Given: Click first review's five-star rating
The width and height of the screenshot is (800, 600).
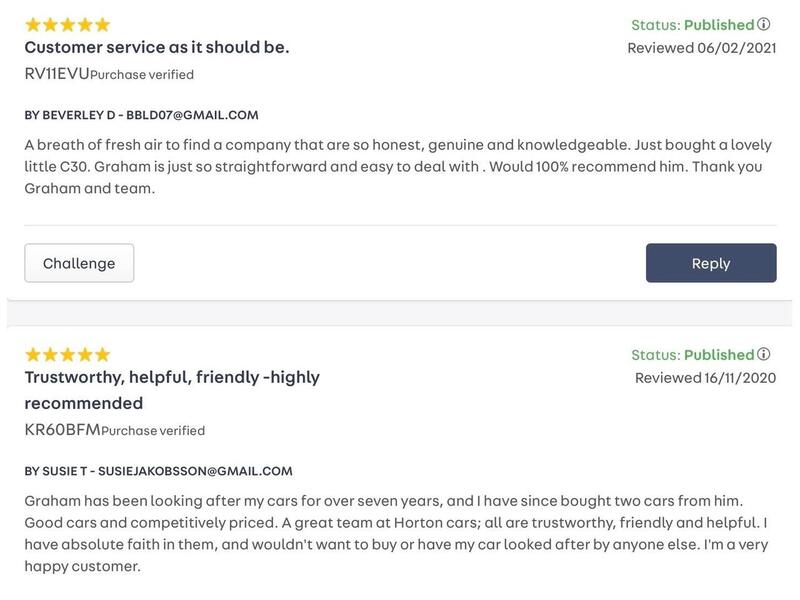Looking at the screenshot, I should click(67, 24).
